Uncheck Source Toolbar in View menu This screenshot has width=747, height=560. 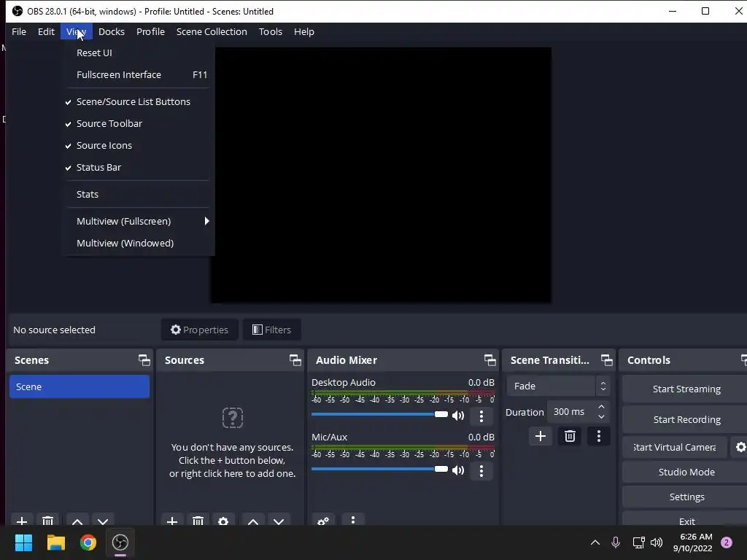(x=139, y=123)
